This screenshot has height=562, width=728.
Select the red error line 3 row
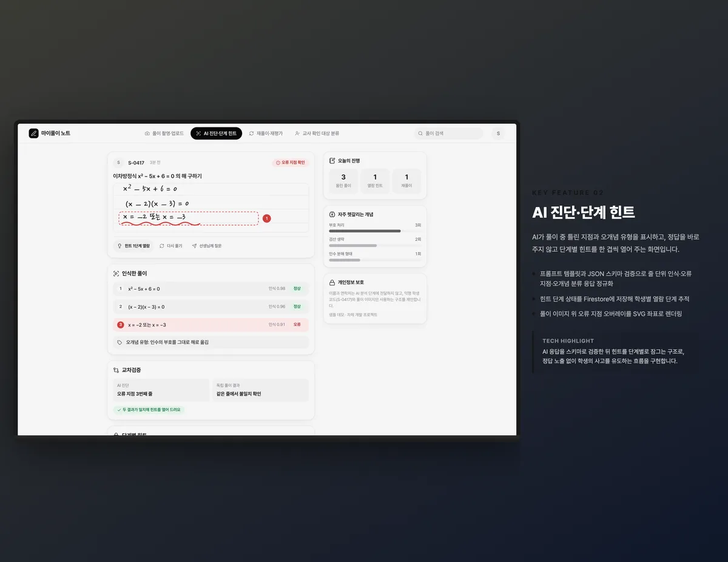[x=211, y=325]
